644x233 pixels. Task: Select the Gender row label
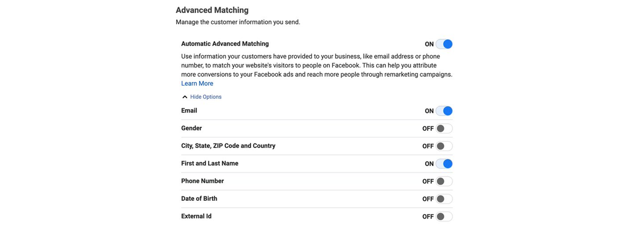point(192,129)
